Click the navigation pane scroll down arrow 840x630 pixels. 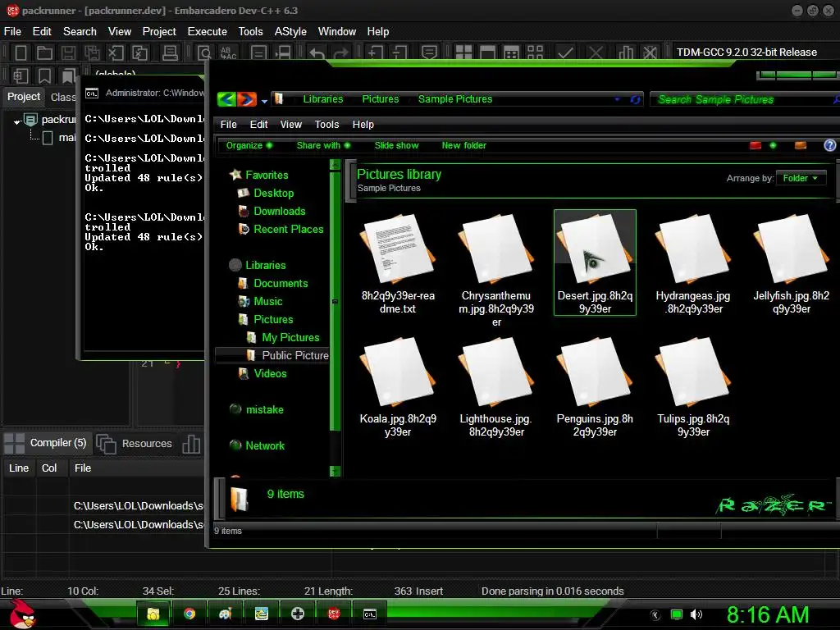click(336, 472)
